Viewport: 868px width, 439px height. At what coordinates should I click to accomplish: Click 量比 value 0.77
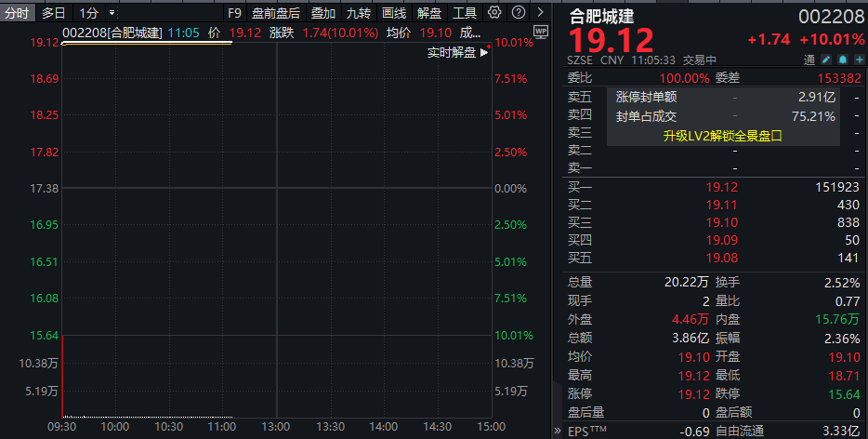(x=848, y=301)
